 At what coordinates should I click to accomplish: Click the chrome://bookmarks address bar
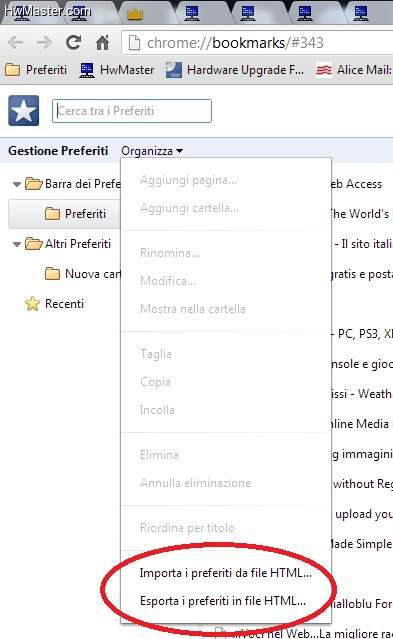click(257, 42)
